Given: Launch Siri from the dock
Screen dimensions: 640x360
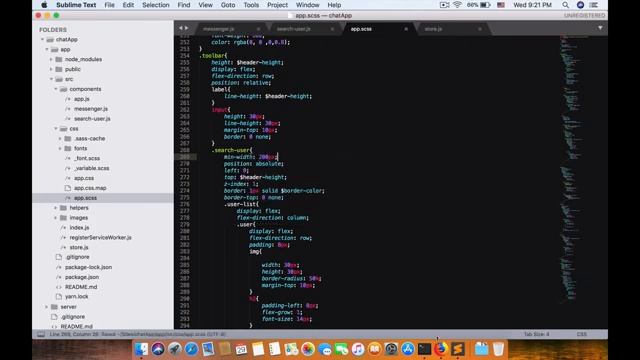Looking at the screenshot, I should tap(158, 349).
